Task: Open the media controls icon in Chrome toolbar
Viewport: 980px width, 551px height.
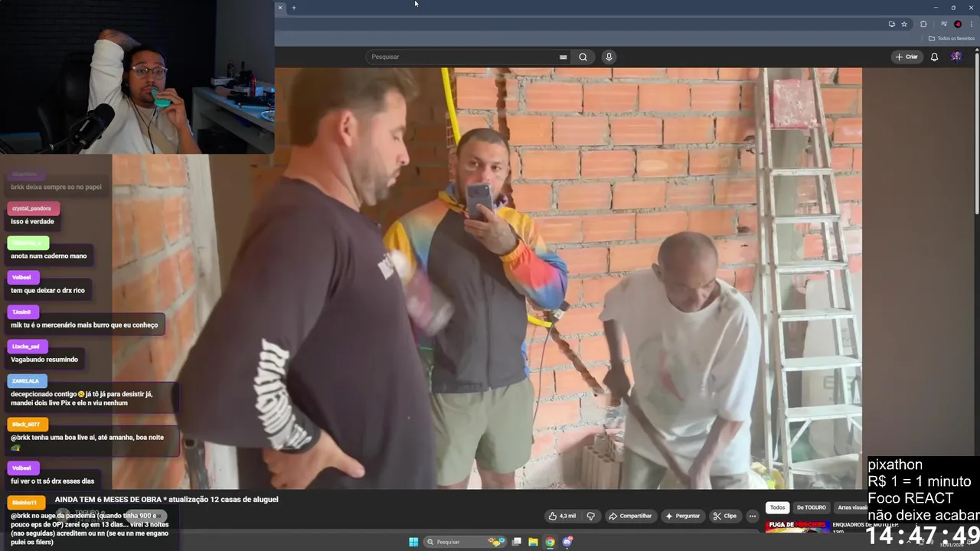Action: tap(944, 24)
